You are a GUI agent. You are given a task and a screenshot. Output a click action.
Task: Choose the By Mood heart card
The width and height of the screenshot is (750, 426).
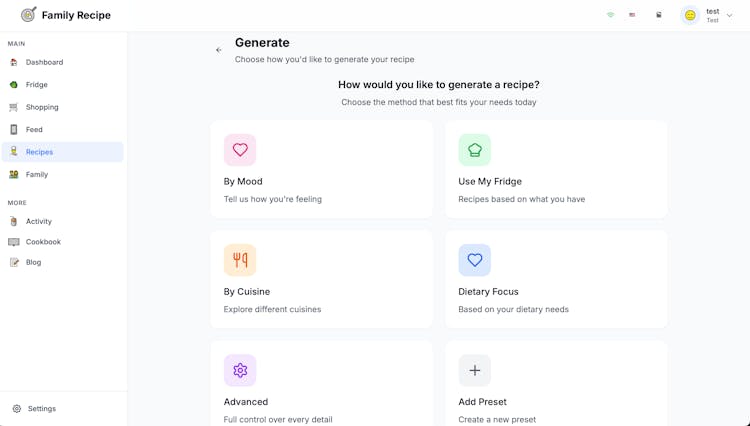[x=321, y=169]
